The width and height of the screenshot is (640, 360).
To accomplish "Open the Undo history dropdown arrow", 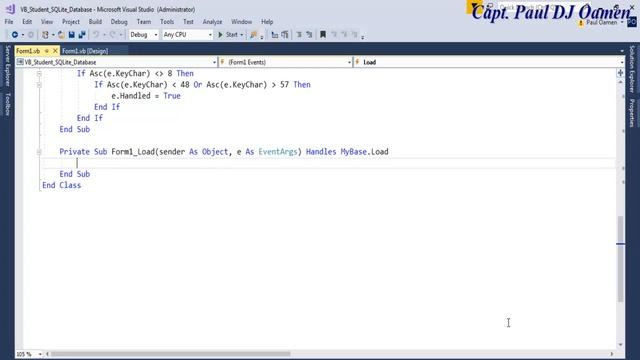I will point(104,35).
